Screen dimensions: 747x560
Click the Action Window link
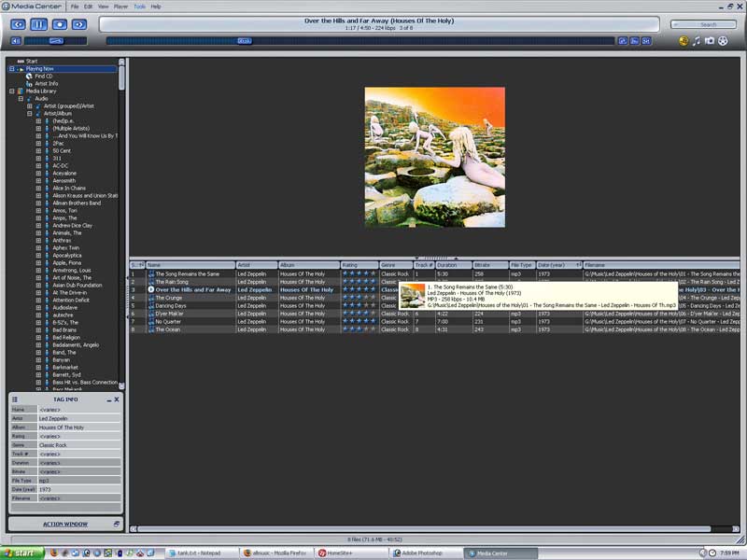(65, 525)
